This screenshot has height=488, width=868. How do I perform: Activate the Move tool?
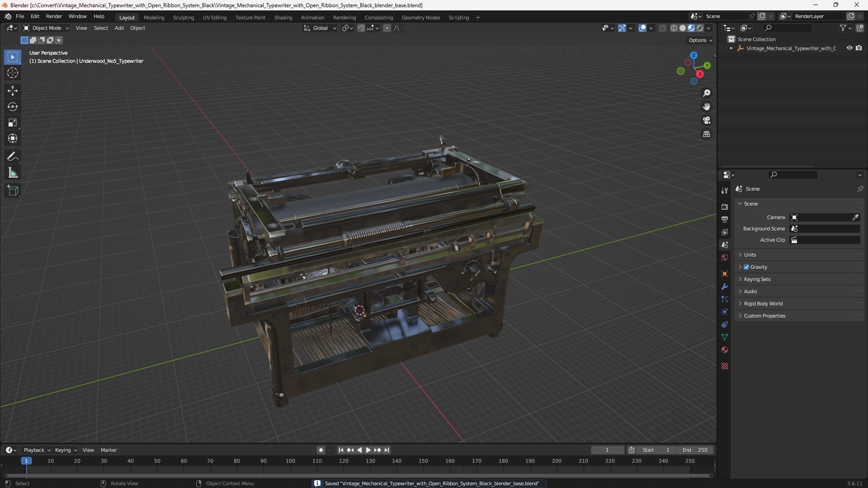click(13, 91)
